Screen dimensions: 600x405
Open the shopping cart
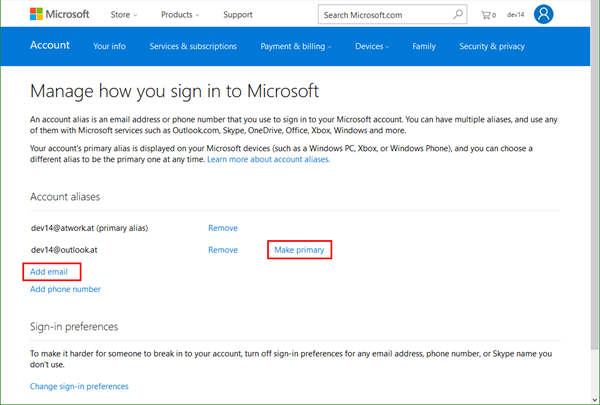(x=488, y=15)
